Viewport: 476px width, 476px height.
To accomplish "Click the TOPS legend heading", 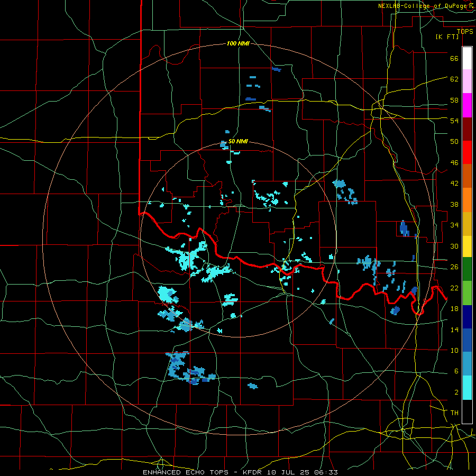I will (465, 31).
